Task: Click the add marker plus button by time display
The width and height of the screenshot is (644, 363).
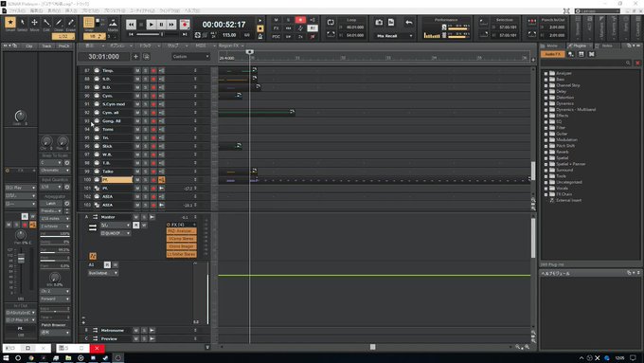Action: (x=135, y=56)
